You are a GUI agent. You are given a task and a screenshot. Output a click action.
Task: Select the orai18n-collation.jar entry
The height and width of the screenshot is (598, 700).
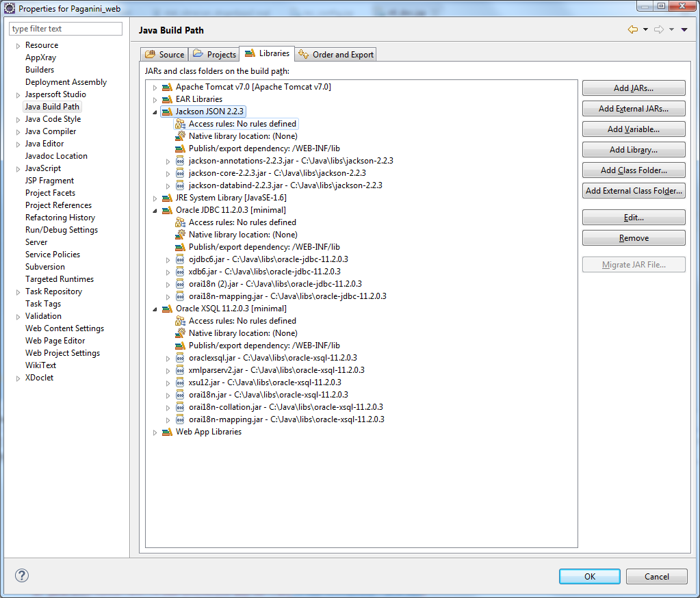[286, 407]
